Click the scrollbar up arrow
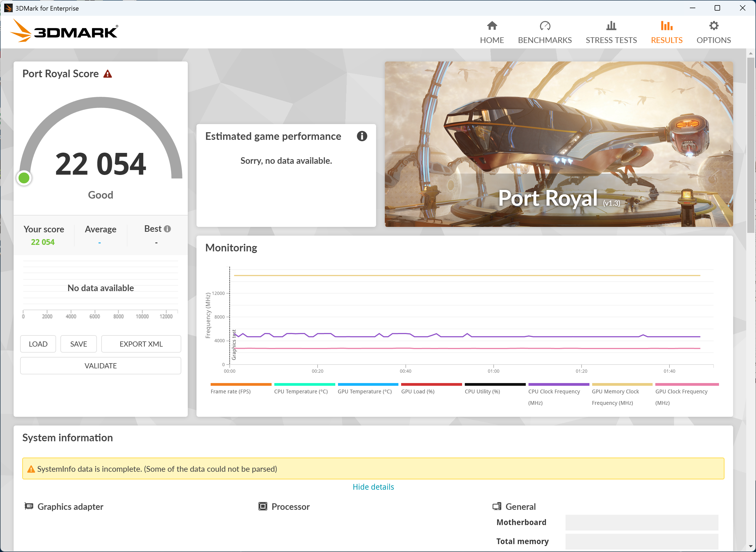756x552 pixels. tap(751, 53)
